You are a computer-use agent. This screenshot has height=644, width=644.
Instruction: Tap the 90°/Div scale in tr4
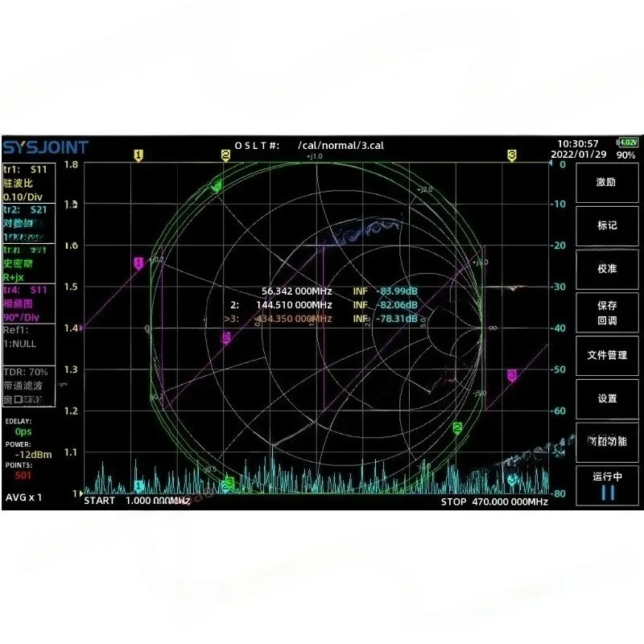(x=22, y=317)
